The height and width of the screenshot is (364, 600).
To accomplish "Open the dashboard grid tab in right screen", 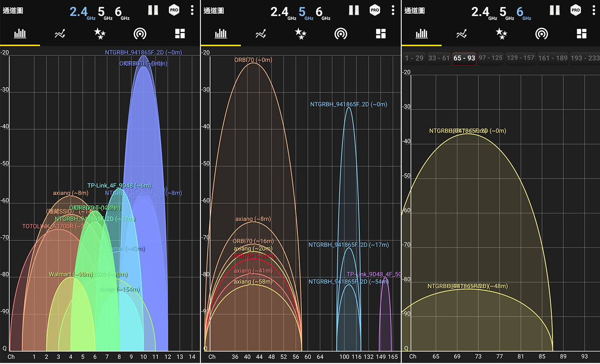I will point(582,34).
